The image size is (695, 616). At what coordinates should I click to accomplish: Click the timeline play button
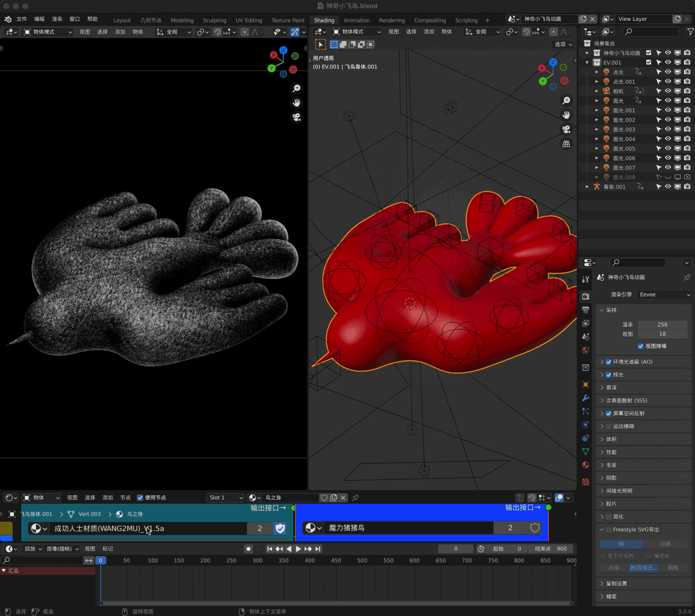[x=298, y=549]
